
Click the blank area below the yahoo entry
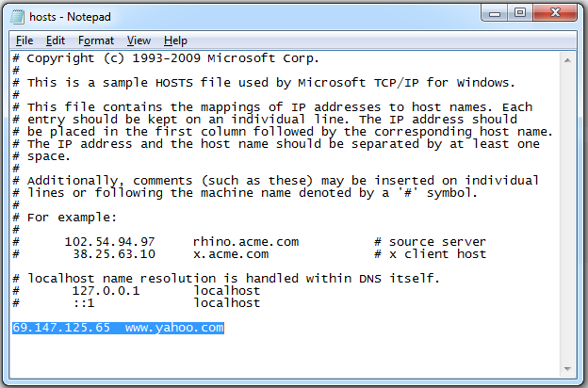pos(285,356)
